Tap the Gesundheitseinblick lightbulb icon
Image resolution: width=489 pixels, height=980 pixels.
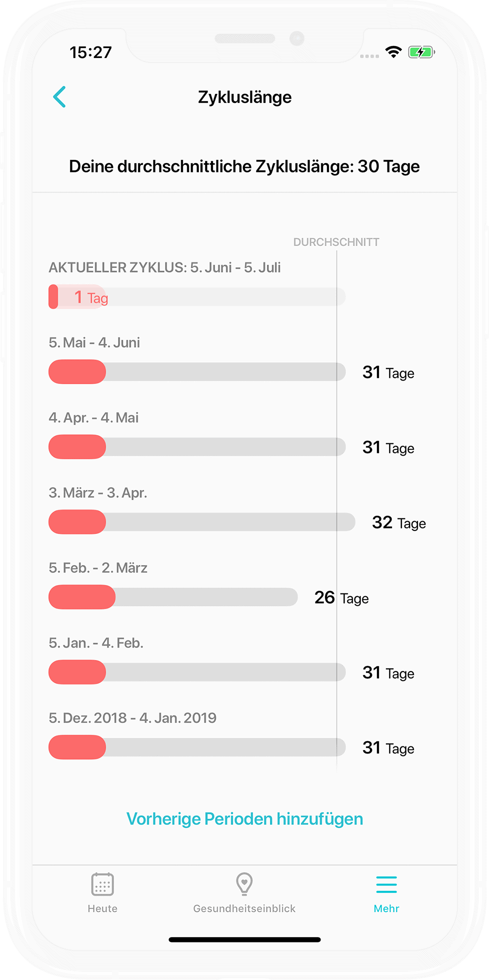click(244, 884)
